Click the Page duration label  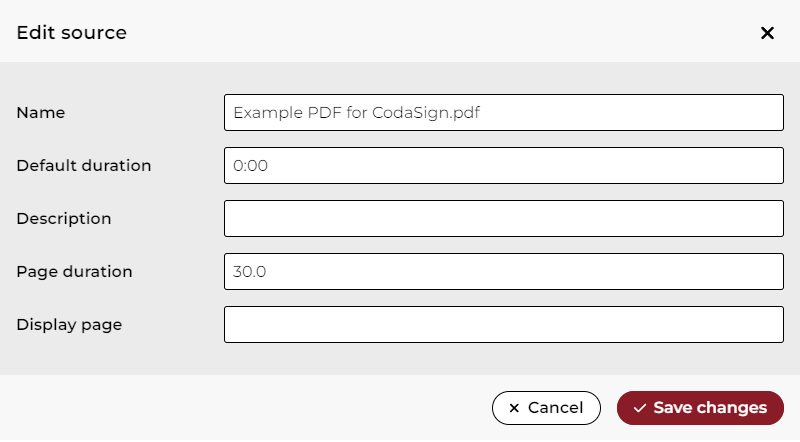74,271
